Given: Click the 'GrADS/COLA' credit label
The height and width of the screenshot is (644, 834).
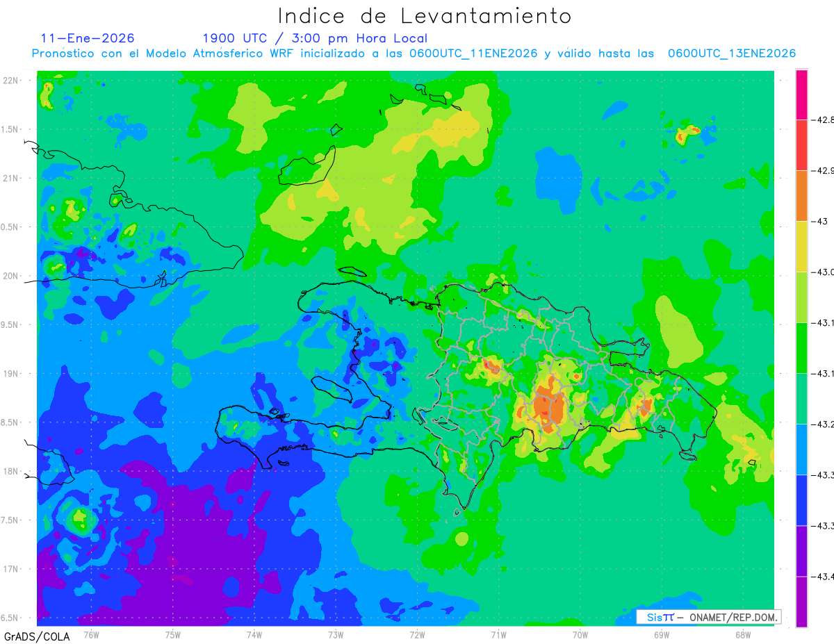Looking at the screenshot, I should tap(35, 636).
